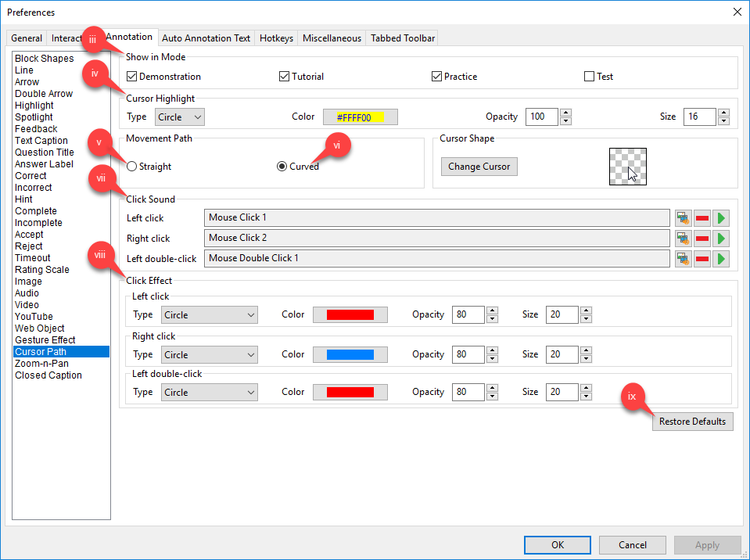Play the Left double-click sound
The width and height of the screenshot is (750, 560).
tap(721, 259)
